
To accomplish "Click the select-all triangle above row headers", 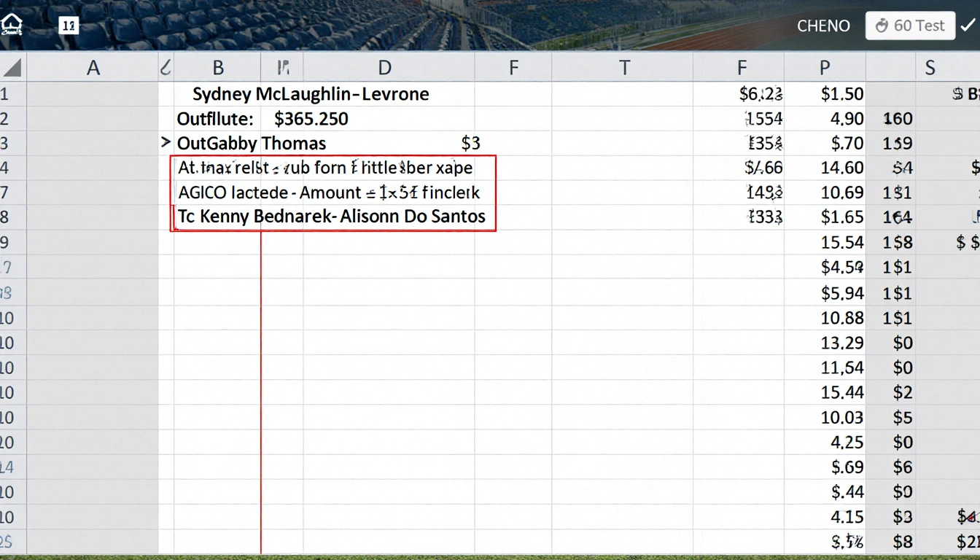I will 12,66.
